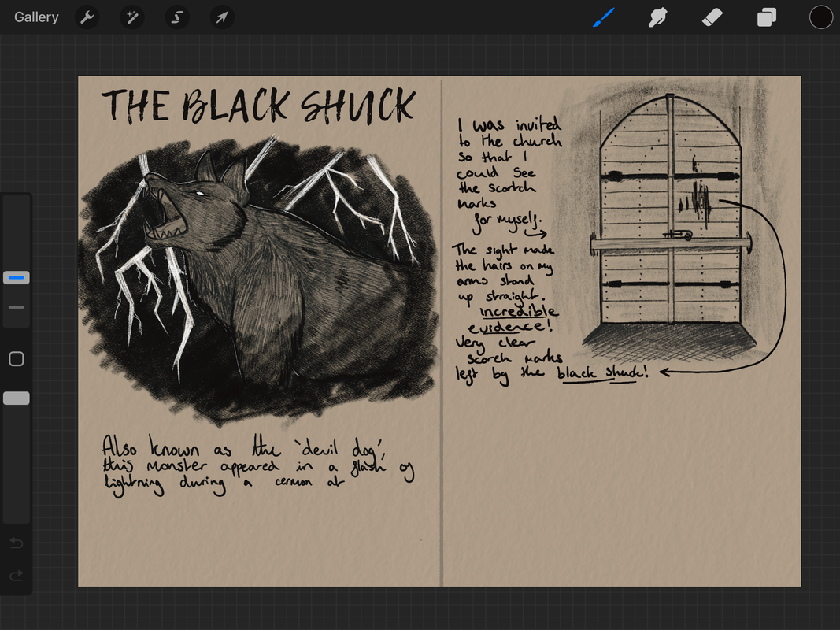840x630 pixels.
Task: Select the Brush tool
Action: pos(604,17)
